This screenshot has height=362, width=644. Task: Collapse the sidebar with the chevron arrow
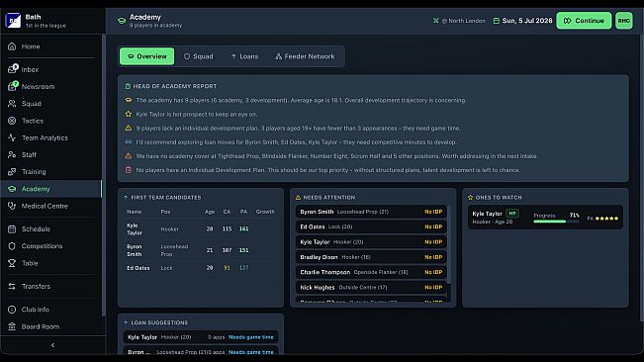pos(52,345)
